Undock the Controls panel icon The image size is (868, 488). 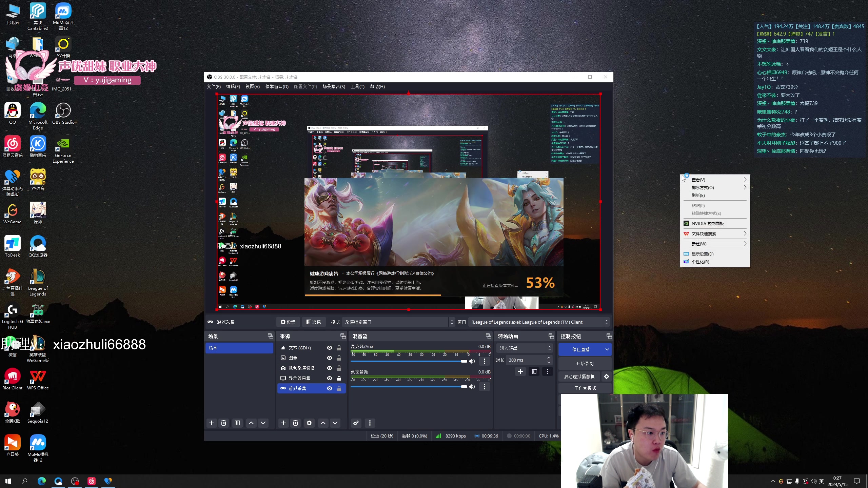609,336
